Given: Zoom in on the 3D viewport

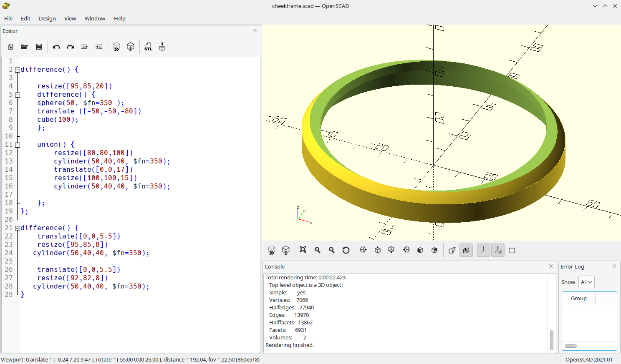Looking at the screenshot, I should [317, 250].
